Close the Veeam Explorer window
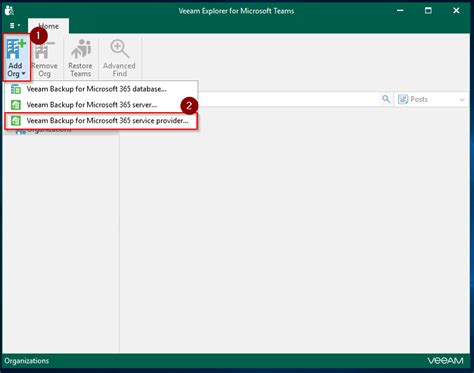This screenshot has width=474, height=373. coord(456,11)
